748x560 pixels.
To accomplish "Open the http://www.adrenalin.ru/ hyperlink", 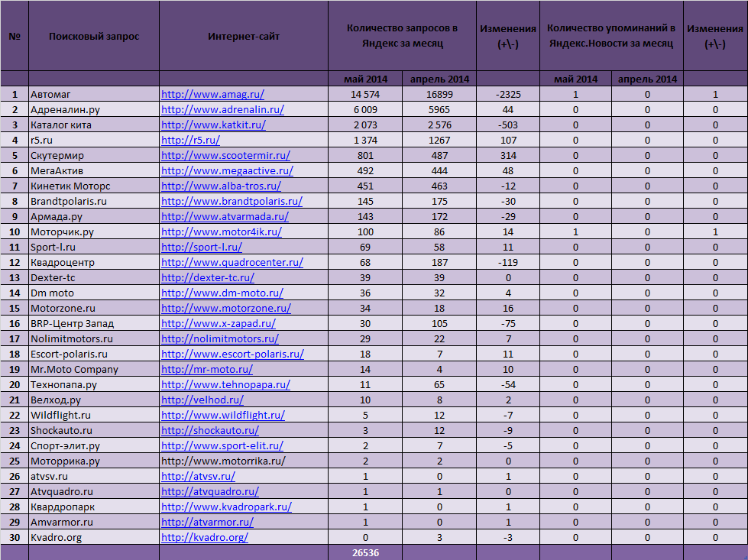I will [222, 110].
